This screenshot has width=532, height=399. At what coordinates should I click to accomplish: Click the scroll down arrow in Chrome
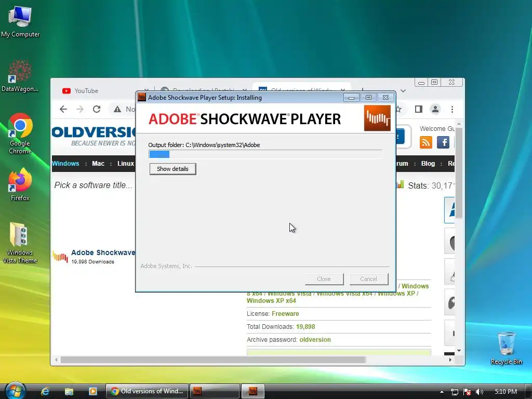[x=459, y=351]
